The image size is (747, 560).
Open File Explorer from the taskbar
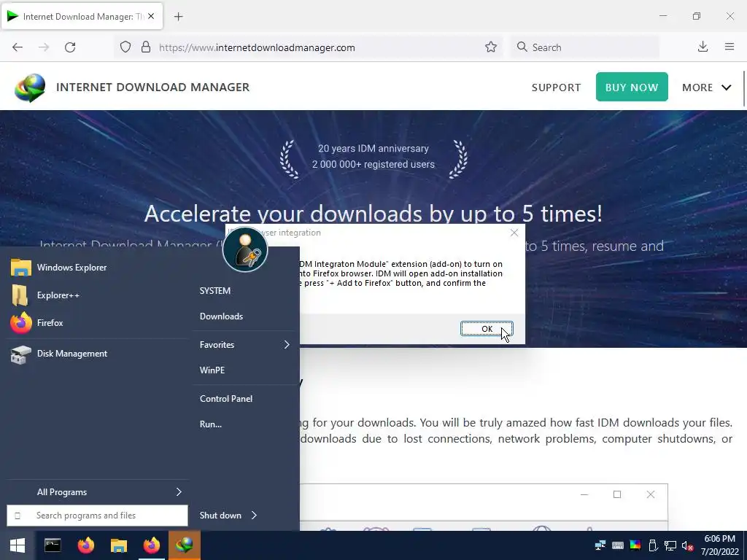pos(119,545)
